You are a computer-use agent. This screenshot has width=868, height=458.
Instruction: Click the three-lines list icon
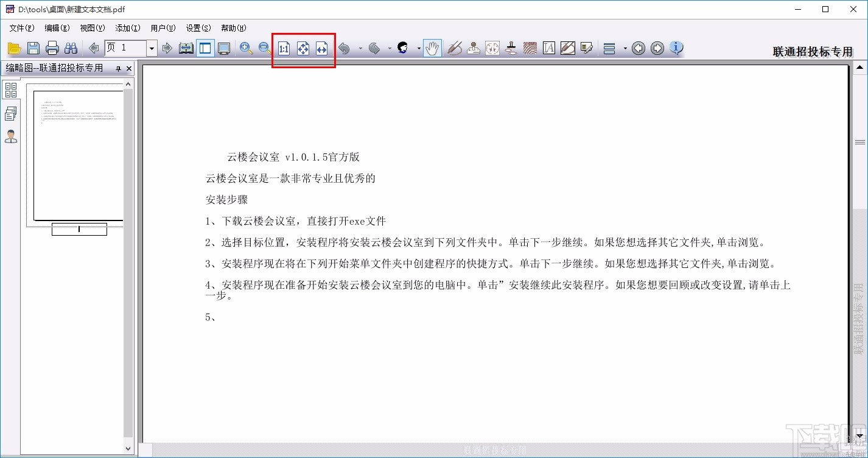(609, 48)
